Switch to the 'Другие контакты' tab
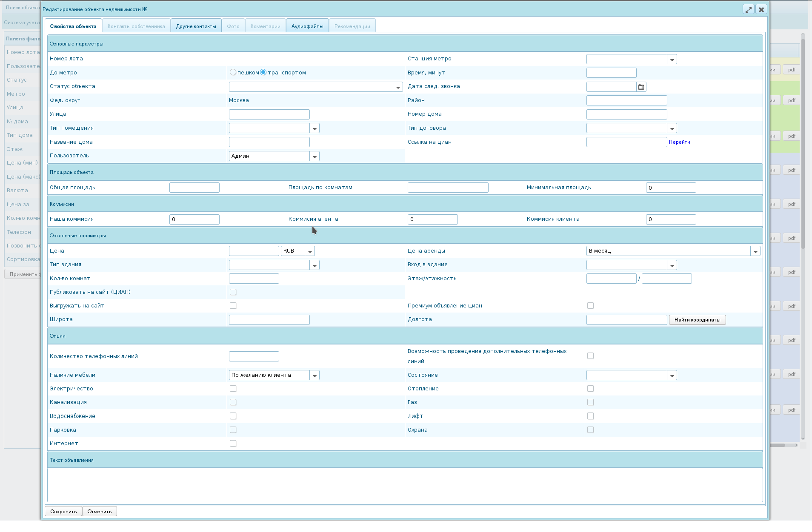 pyautogui.click(x=196, y=26)
